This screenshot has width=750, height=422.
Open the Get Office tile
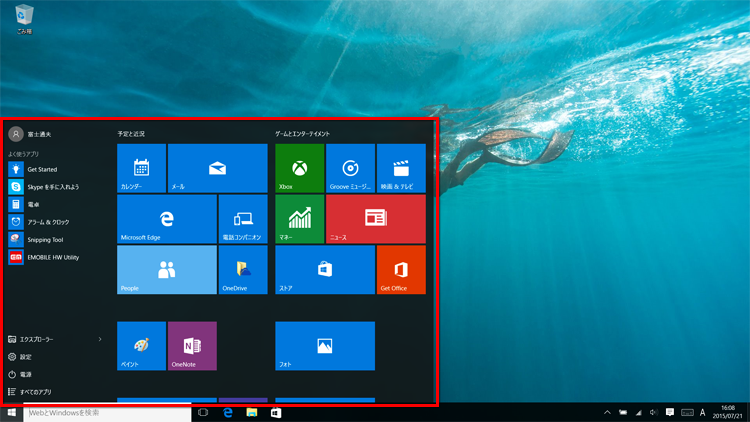point(401,270)
